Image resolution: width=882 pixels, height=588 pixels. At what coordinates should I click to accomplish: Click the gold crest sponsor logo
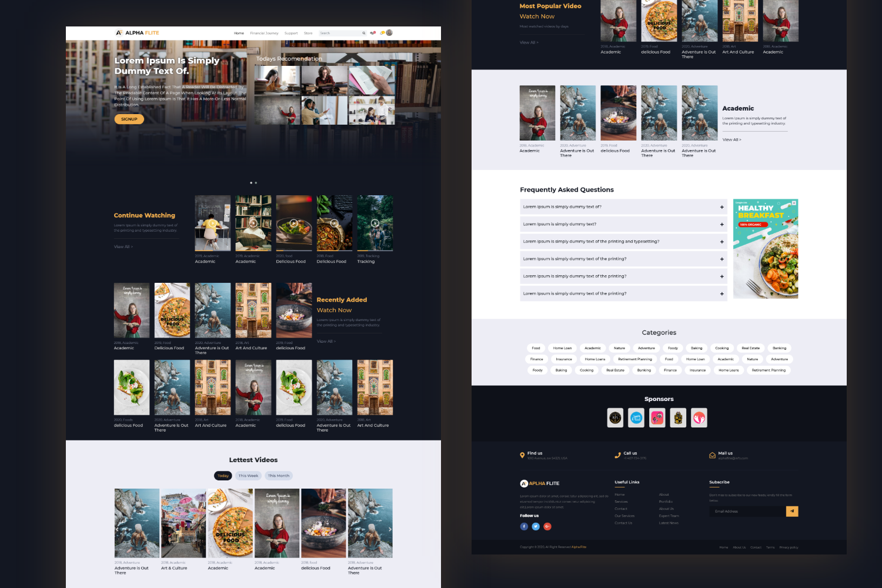pos(678,418)
